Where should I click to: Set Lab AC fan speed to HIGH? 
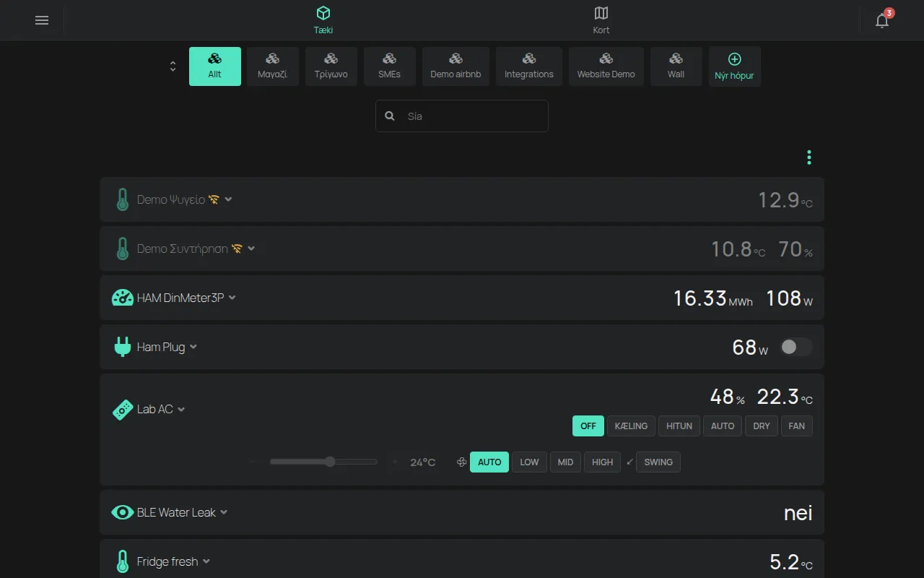[x=602, y=462]
